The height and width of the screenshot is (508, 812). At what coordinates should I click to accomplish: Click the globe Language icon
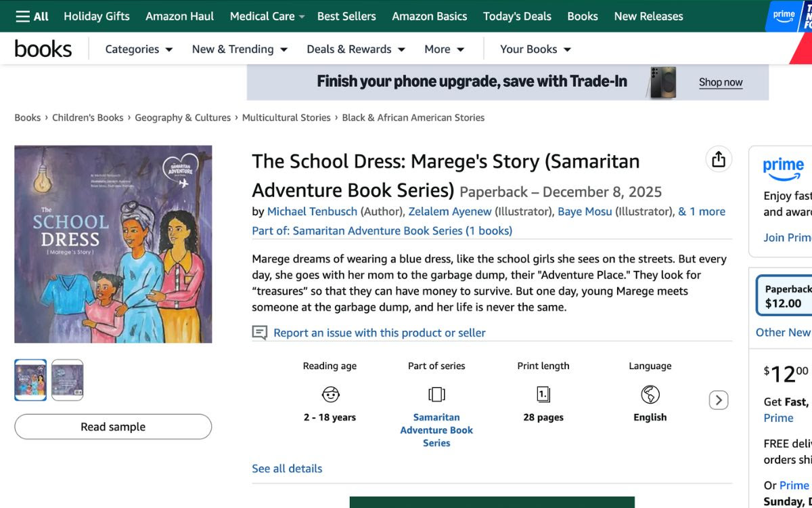[x=650, y=394]
